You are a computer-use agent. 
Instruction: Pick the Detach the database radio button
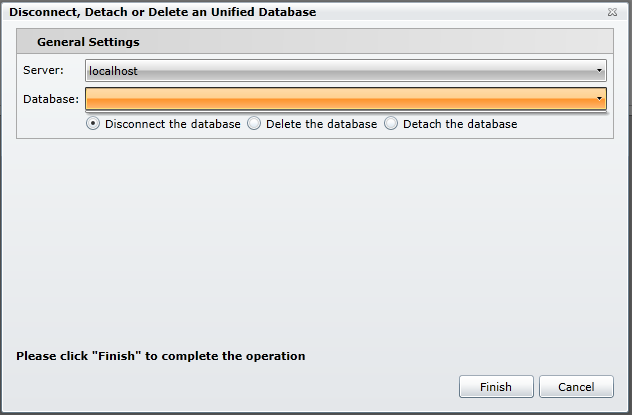(x=391, y=124)
